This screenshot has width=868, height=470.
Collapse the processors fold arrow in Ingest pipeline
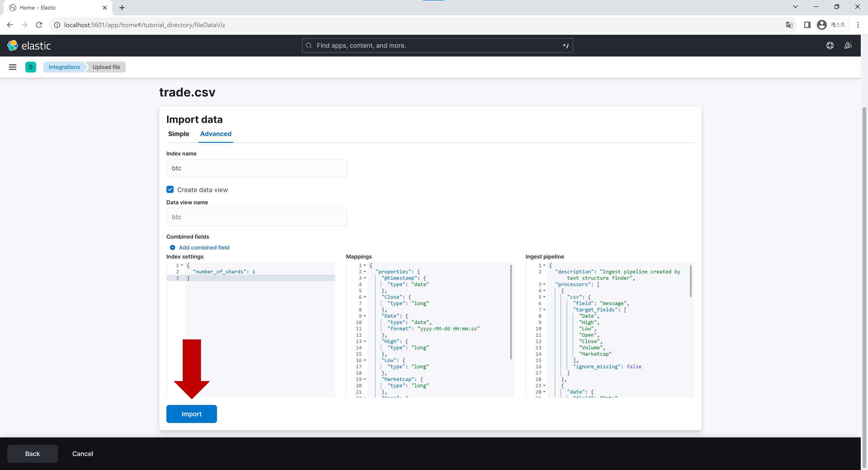(544, 284)
